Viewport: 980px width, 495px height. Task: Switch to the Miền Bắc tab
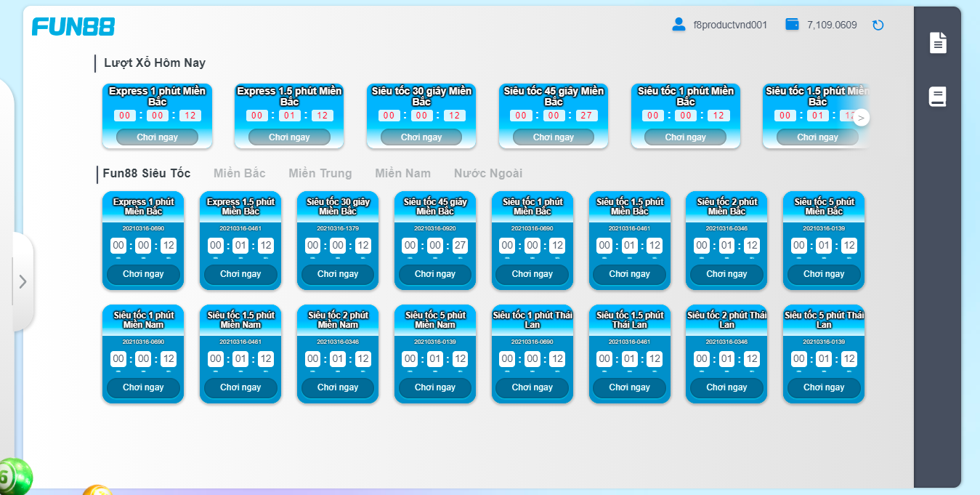[x=240, y=174]
